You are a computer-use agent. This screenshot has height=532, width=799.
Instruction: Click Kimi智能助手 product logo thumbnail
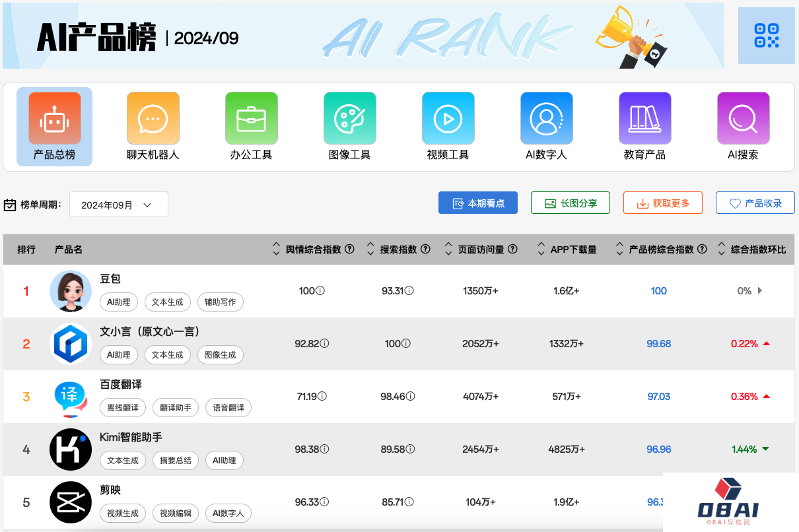[x=71, y=449]
